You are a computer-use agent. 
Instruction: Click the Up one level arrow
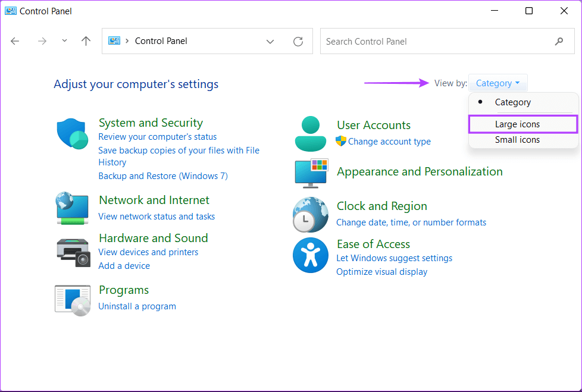coord(86,41)
